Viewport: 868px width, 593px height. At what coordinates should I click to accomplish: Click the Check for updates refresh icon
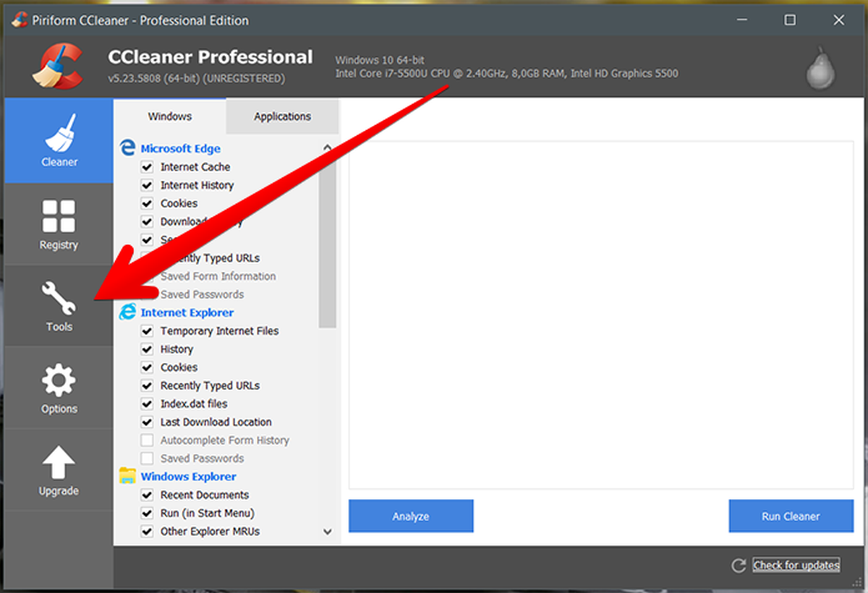click(739, 566)
